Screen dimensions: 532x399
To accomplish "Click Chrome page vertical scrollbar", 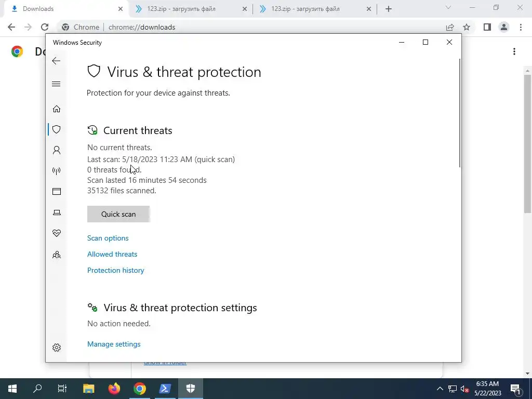I will tap(527, 144).
